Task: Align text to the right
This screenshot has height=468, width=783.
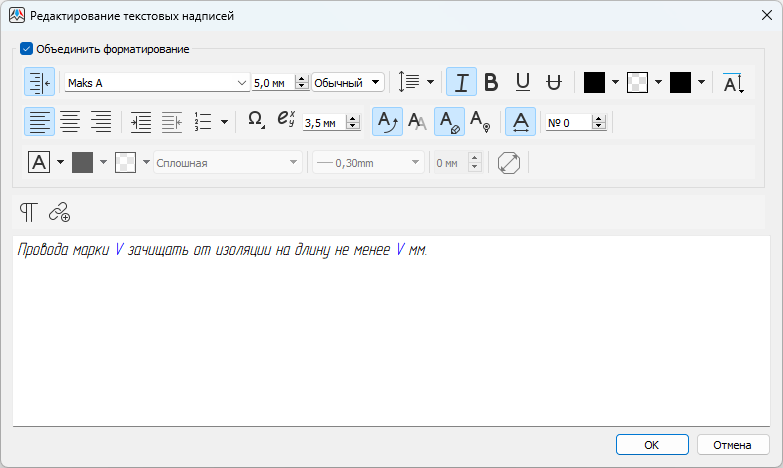Action: 100,122
